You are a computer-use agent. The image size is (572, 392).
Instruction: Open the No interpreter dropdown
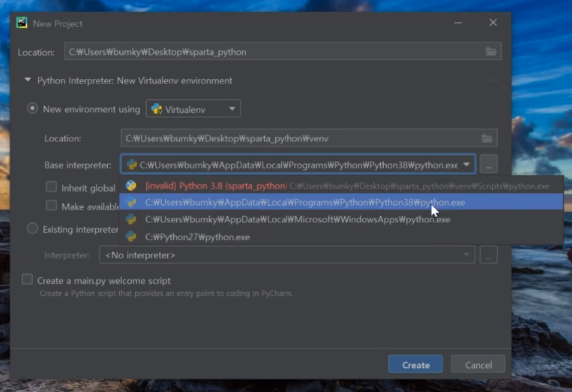[x=286, y=255]
